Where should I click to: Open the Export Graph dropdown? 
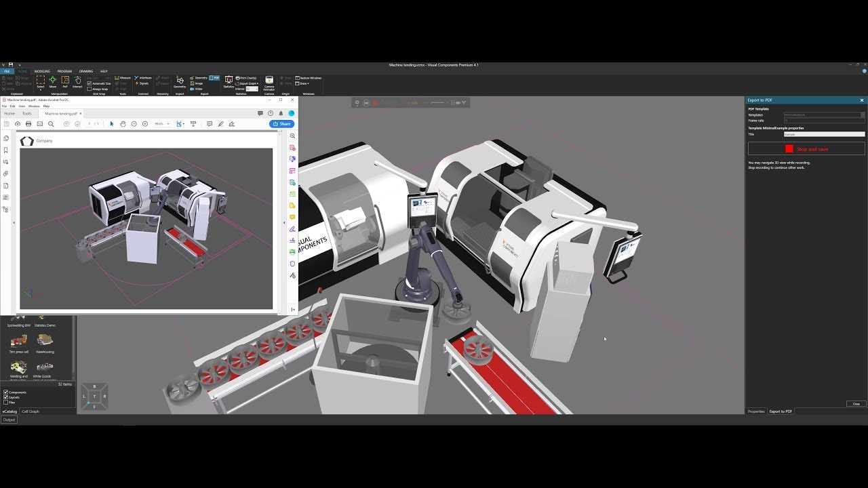[248, 83]
